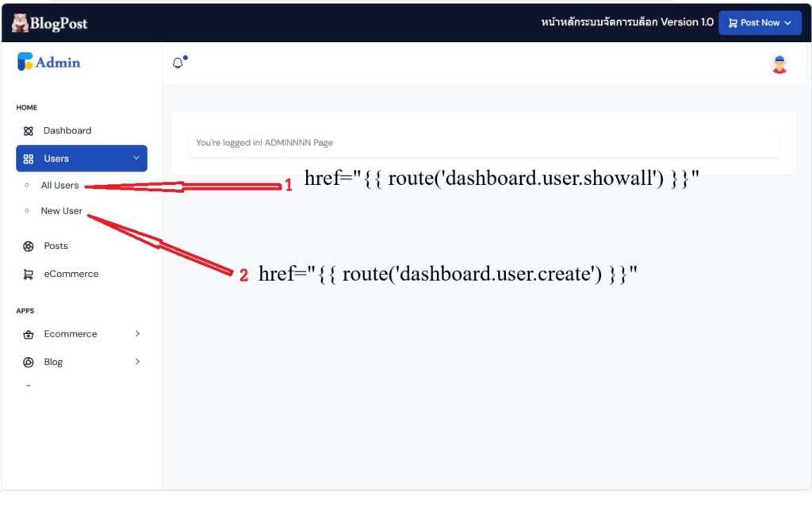812x519 pixels.
Task: Click the Ecommerce basket icon under Apps
Action: tap(29, 335)
